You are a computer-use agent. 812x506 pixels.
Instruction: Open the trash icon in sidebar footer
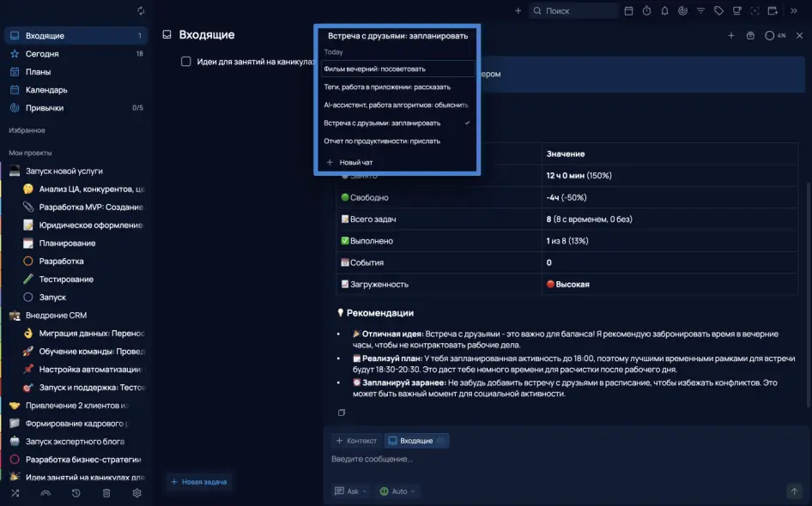coord(106,493)
